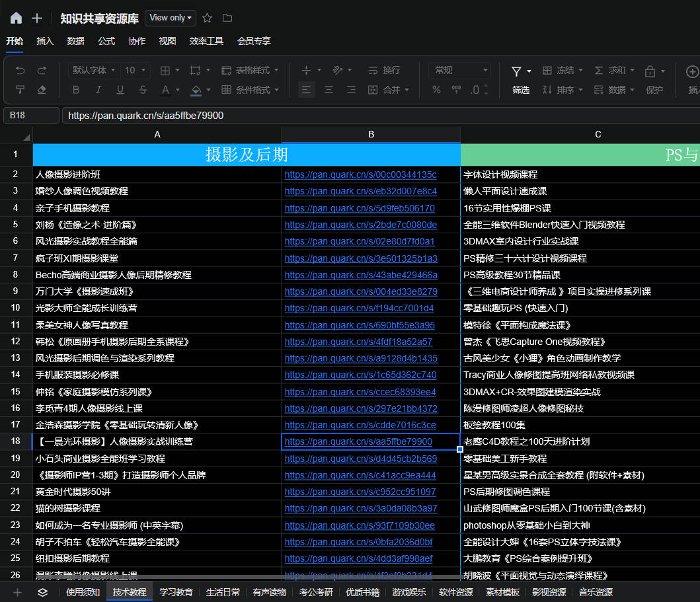The image size is (700, 602).
Task: Click the font color A icon
Action: pyautogui.click(x=165, y=90)
